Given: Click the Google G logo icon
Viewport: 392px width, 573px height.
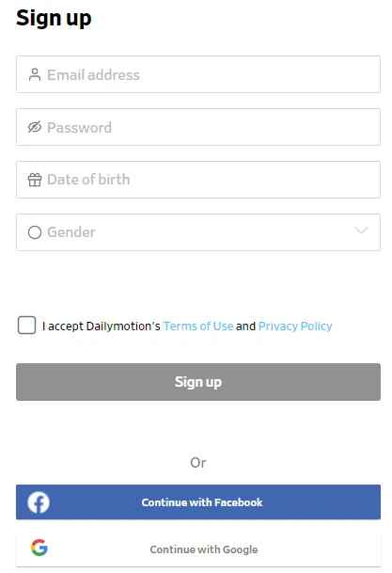Looking at the screenshot, I should pos(39,548).
